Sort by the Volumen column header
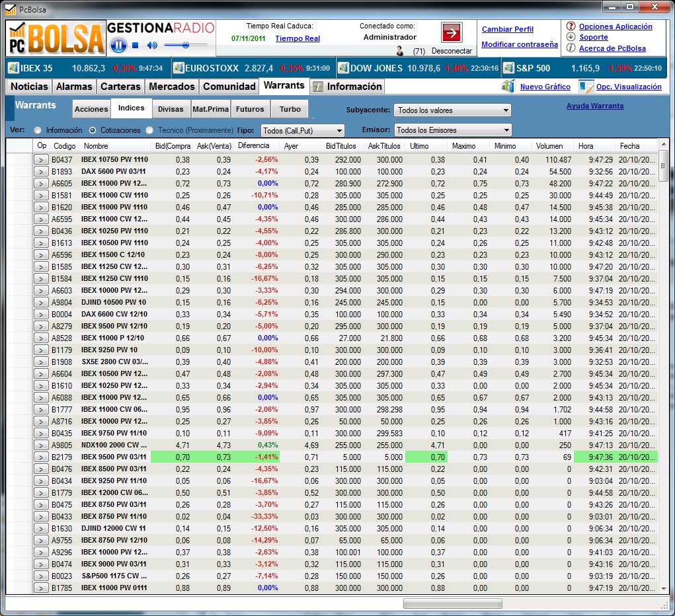Image resolution: width=675 pixels, height=616 pixels. coord(552,146)
